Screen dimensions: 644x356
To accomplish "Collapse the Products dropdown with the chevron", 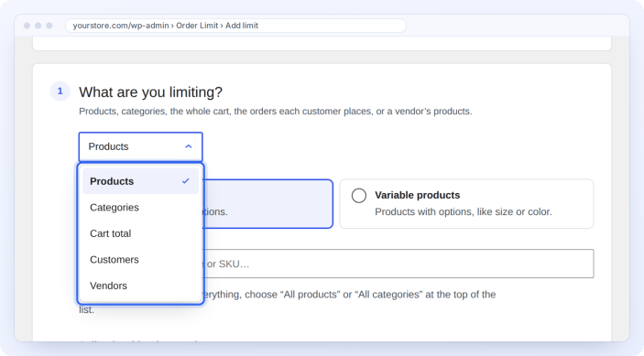I will click(x=189, y=146).
